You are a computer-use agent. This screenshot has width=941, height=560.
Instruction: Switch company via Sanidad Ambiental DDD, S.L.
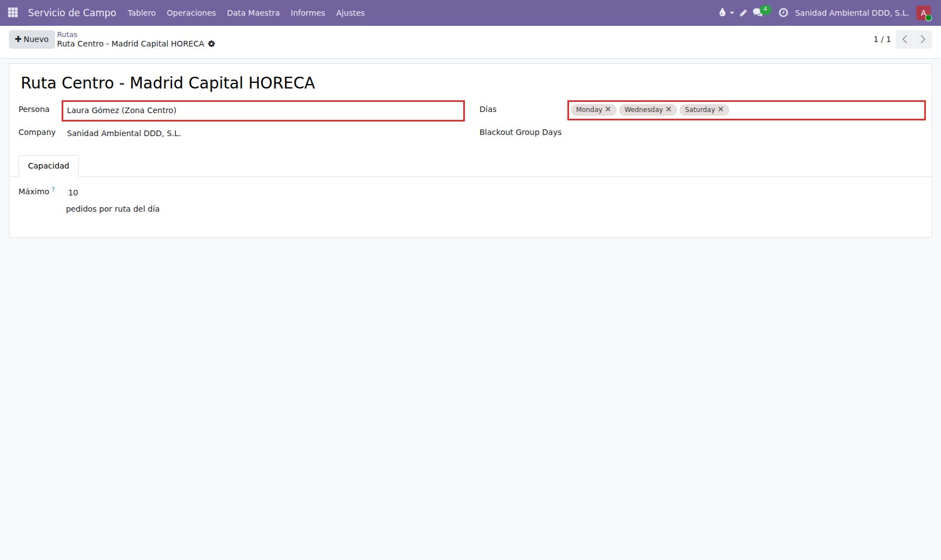(x=851, y=12)
